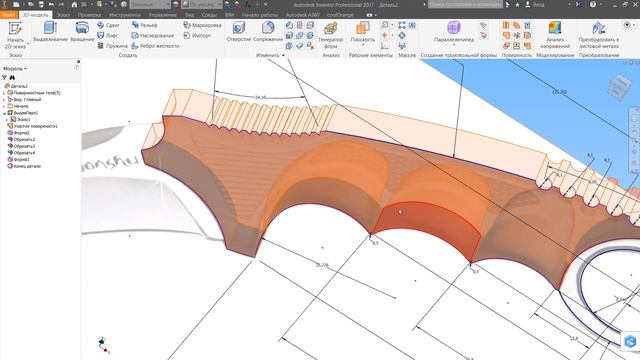Switch to the Начало работы tab
The image size is (640, 360).
click(260, 15)
